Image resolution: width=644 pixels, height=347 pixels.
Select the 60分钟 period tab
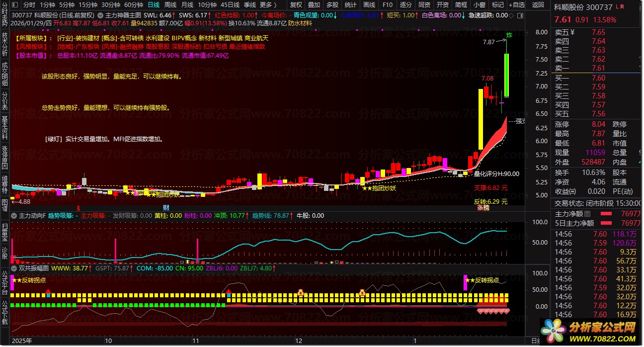134,5
